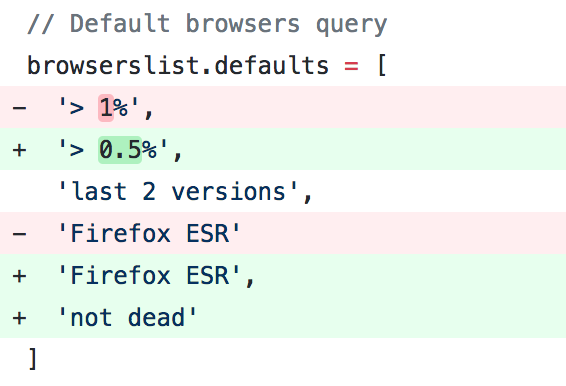This screenshot has height=386, width=566.
Task: Click the 'not dead' string
Action: click(127, 317)
